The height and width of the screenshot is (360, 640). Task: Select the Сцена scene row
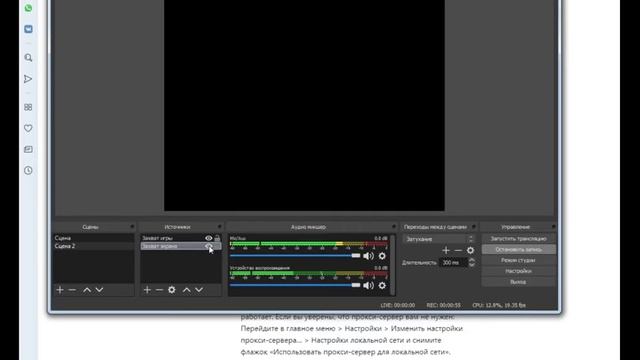click(94, 238)
